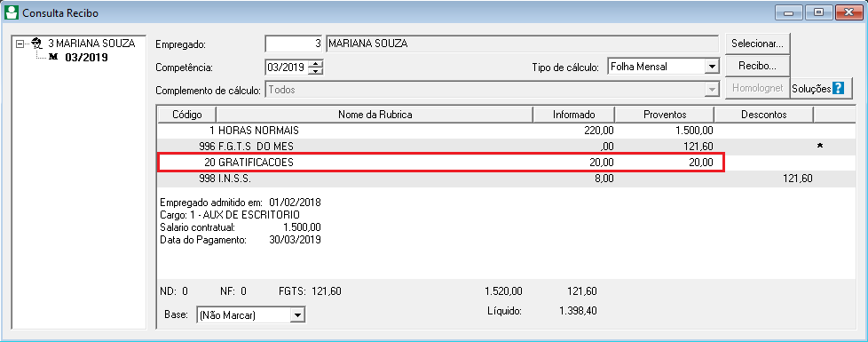Select the F.G.T.S DO MES row
The image size is (868, 342).
point(507,147)
